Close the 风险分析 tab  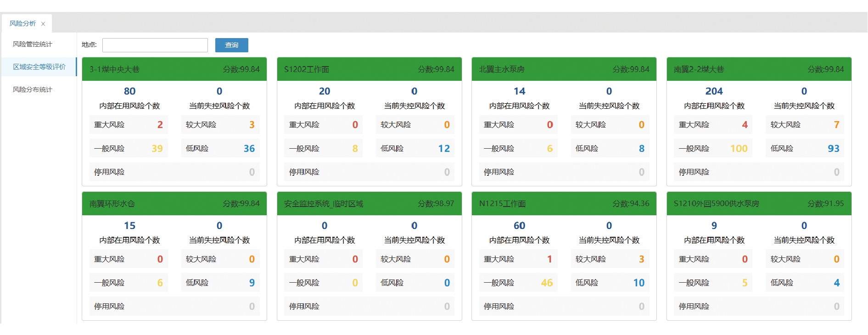[x=43, y=24]
